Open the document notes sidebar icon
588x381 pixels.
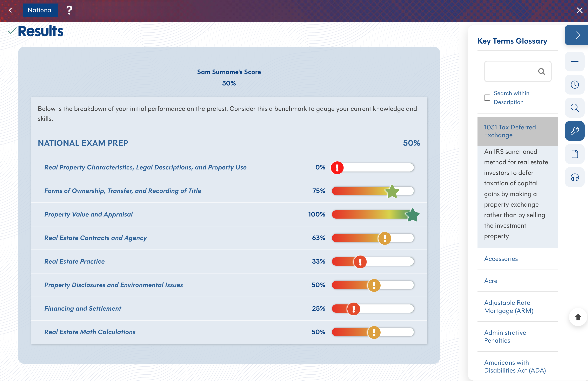[575, 154]
